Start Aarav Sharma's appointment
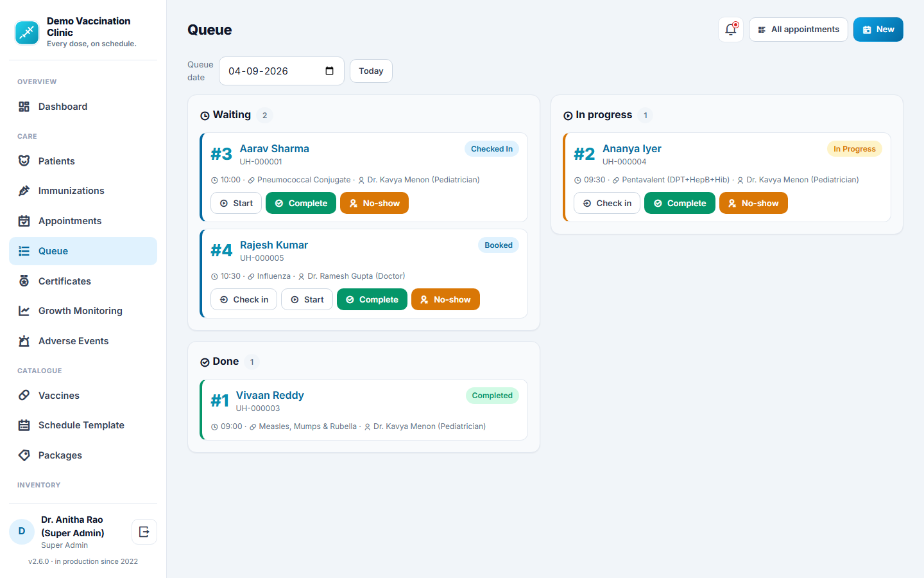 pos(236,203)
